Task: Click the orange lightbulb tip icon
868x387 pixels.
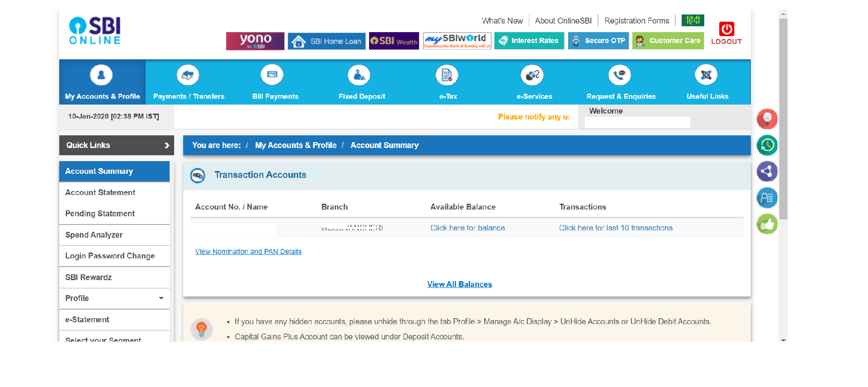Action: tap(202, 329)
